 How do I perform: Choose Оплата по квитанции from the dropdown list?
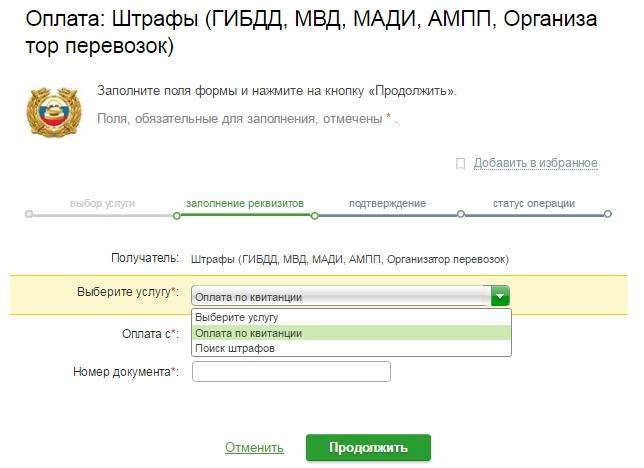[x=351, y=333]
